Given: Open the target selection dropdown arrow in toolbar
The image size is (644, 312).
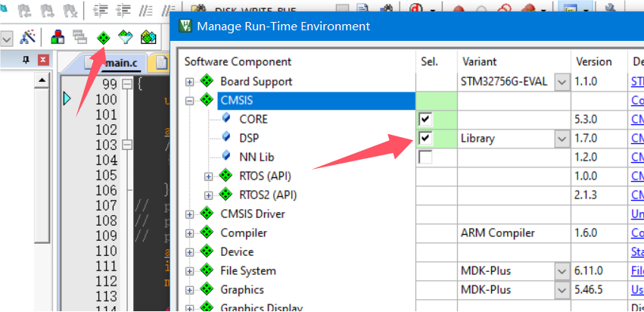Looking at the screenshot, I should [7, 39].
